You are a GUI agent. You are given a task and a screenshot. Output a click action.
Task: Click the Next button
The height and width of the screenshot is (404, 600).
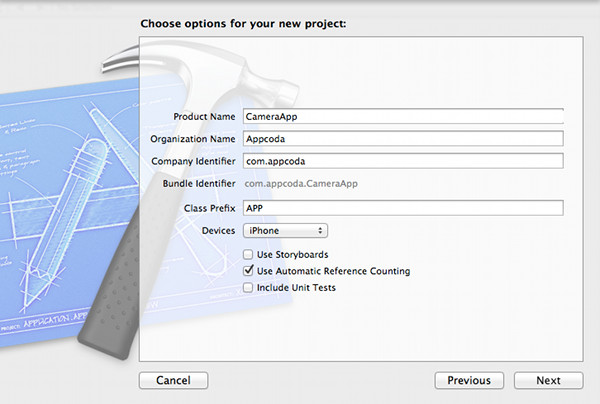[x=548, y=380]
